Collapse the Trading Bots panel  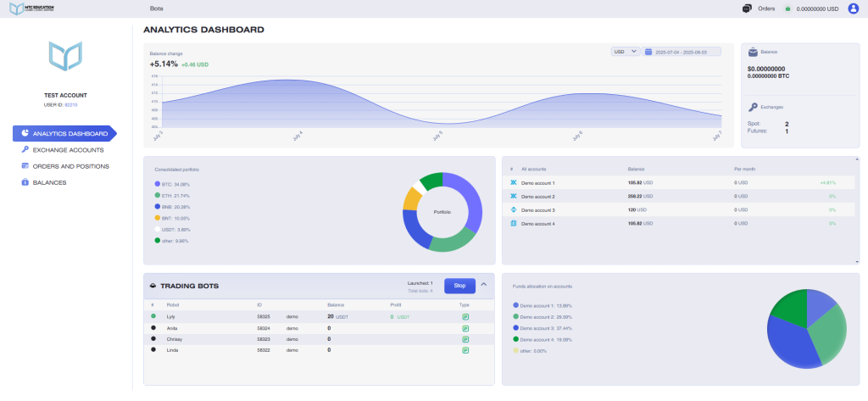tap(484, 285)
